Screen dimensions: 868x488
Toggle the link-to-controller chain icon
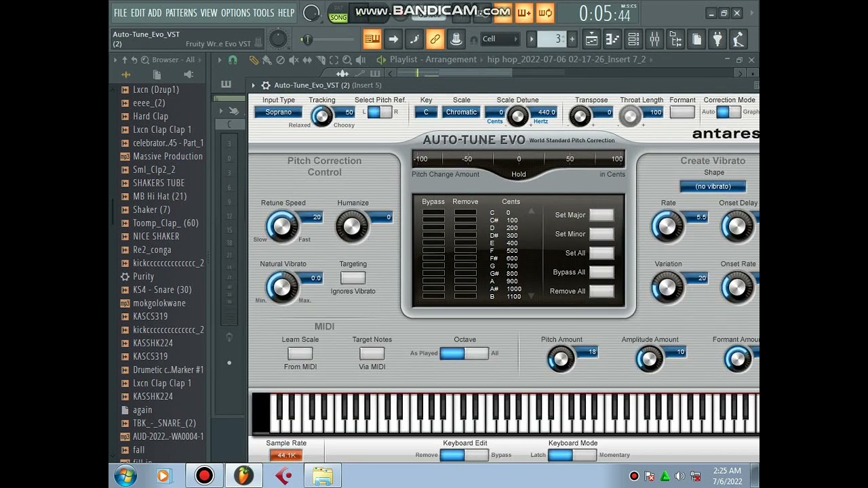click(x=435, y=39)
